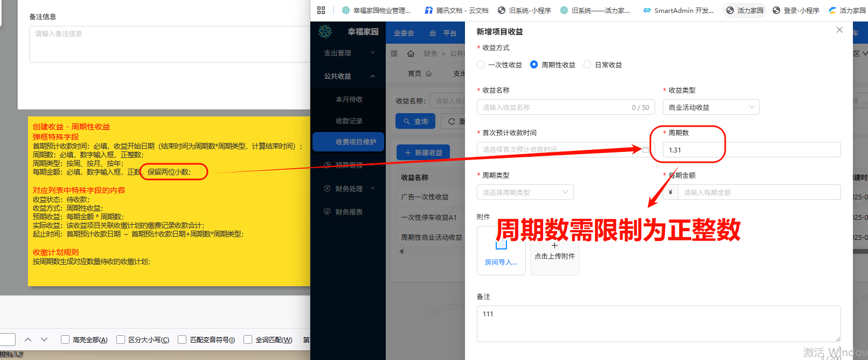Click the calendar icon in 首次预计收款时间 field
868x360 pixels.
[x=645, y=149]
